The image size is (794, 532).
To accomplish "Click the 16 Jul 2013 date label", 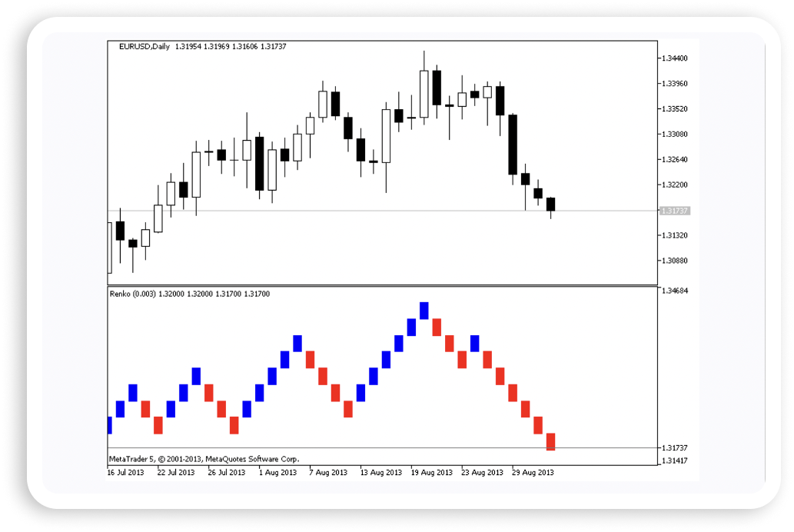I will pyautogui.click(x=125, y=472).
